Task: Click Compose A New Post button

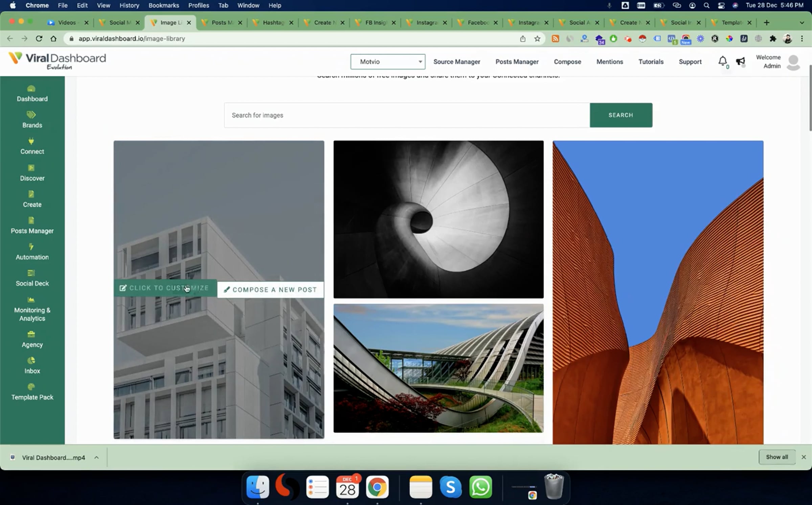Action: click(x=270, y=290)
